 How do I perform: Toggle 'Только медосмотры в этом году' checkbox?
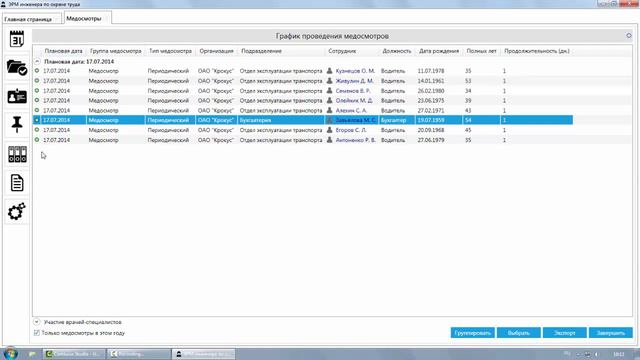pos(37,333)
